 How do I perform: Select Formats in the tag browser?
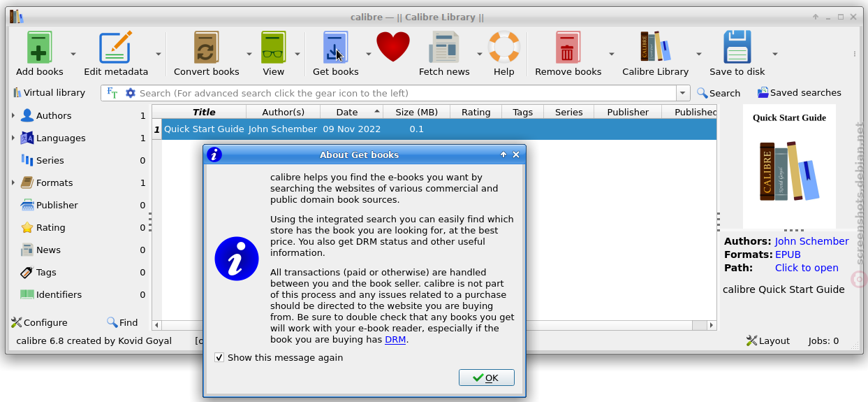(54, 182)
